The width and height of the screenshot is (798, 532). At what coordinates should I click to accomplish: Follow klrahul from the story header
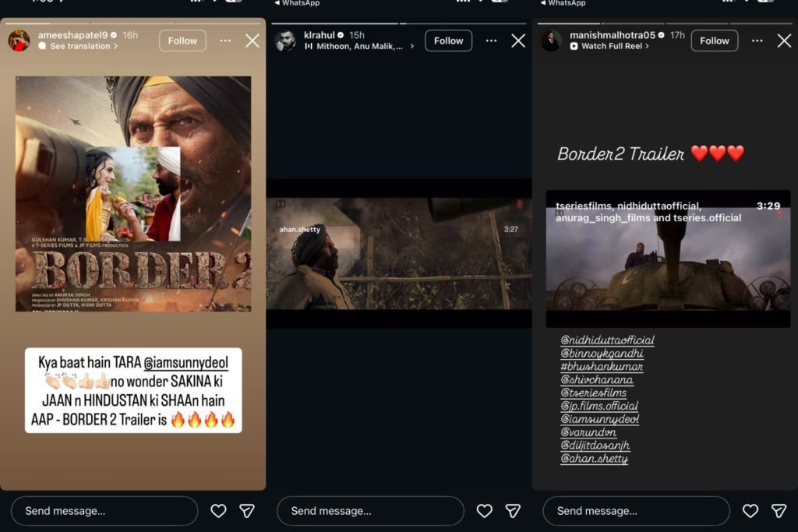click(x=448, y=41)
